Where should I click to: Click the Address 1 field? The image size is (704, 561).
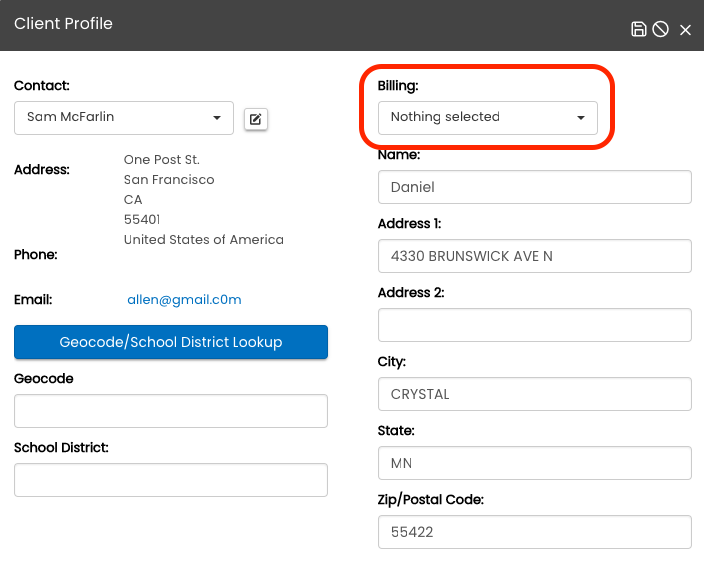pos(535,256)
